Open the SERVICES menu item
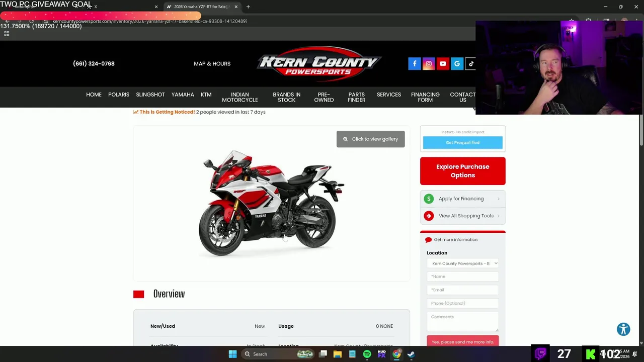Screen dimensions: 644x362 point(389,95)
